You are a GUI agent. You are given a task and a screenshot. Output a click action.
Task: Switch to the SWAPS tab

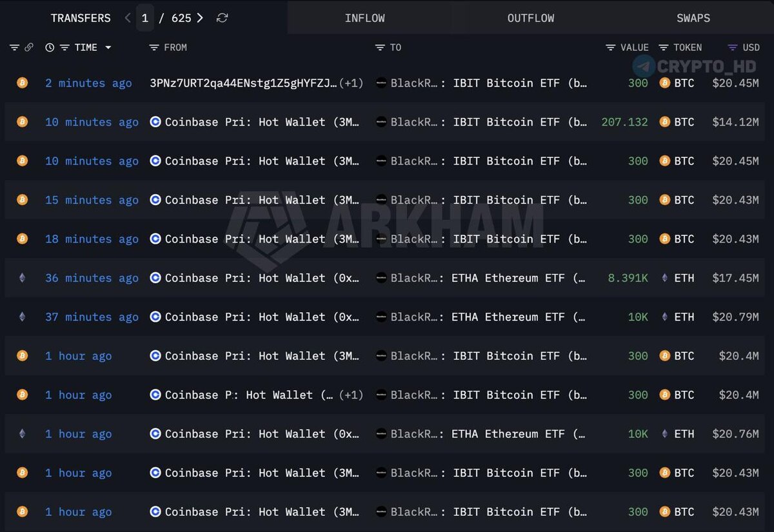pyautogui.click(x=693, y=18)
